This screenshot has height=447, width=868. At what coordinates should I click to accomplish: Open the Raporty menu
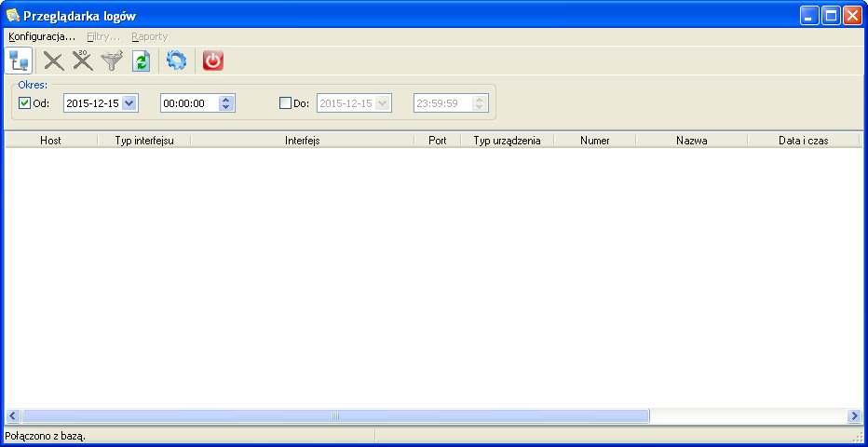pyautogui.click(x=149, y=36)
